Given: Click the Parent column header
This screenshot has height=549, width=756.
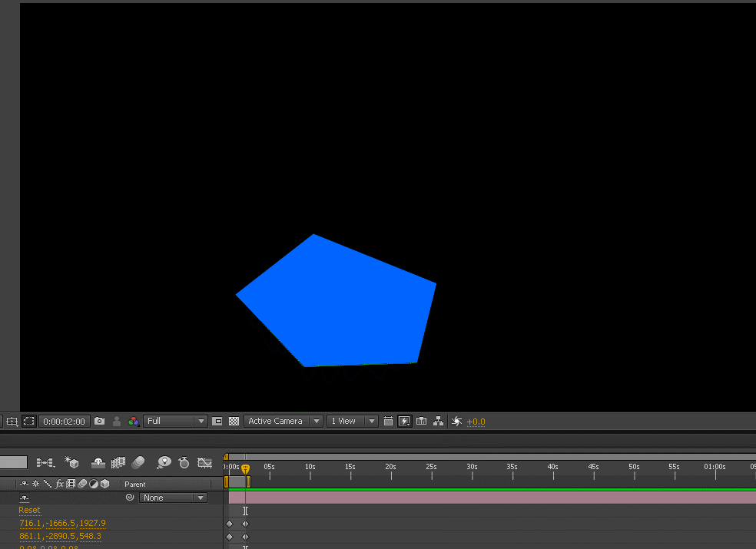Looking at the screenshot, I should (135, 484).
